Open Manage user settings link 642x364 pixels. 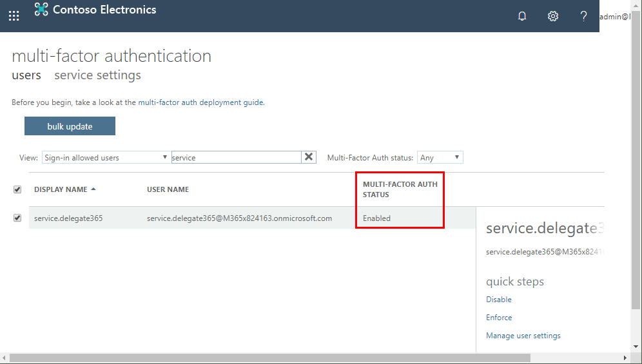(523, 336)
